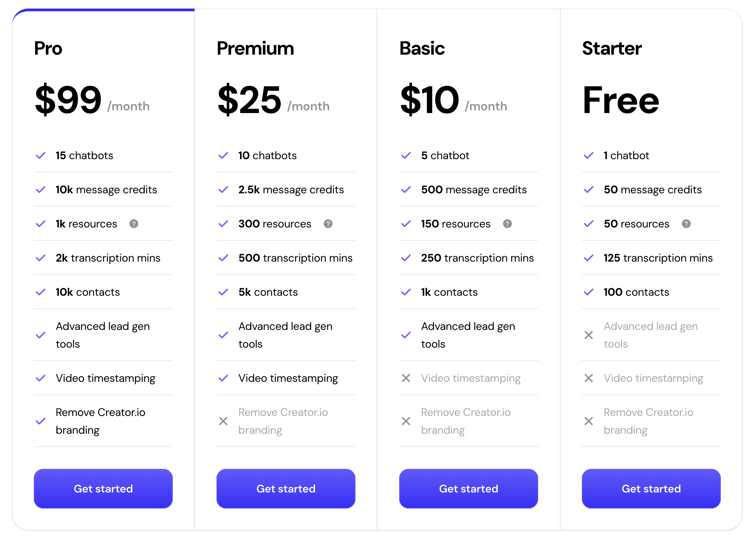Click the checkmark next to Starter's 100 contacts
Viewport: 756px width, 543px height.
[x=589, y=292]
